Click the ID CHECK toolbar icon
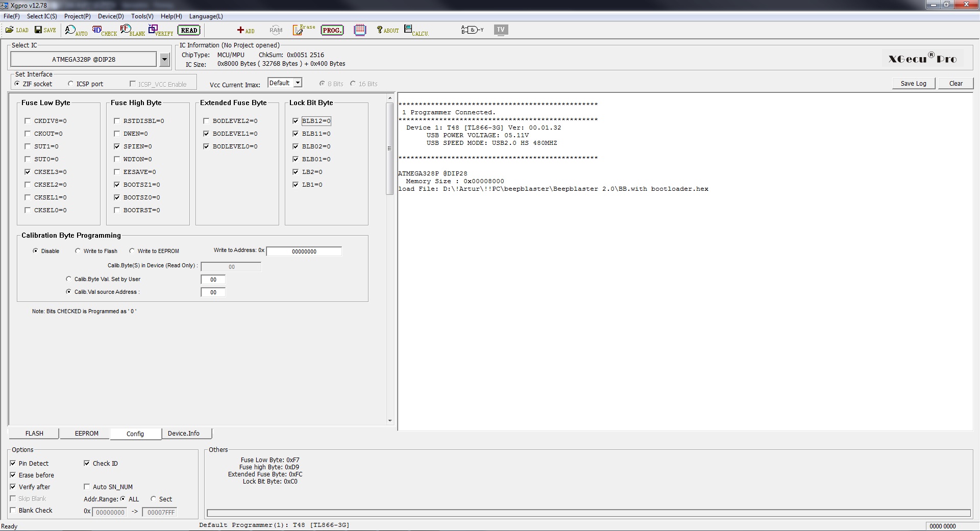 point(104,31)
